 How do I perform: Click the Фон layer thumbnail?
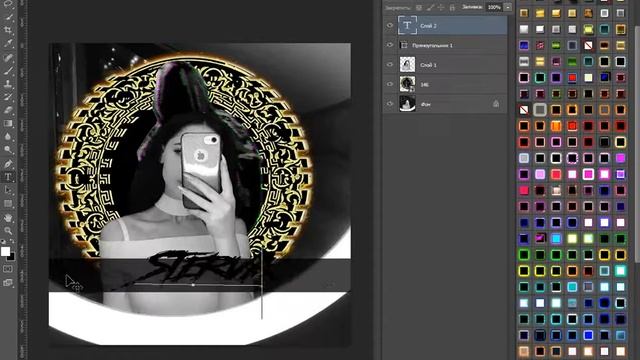(x=407, y=104)
